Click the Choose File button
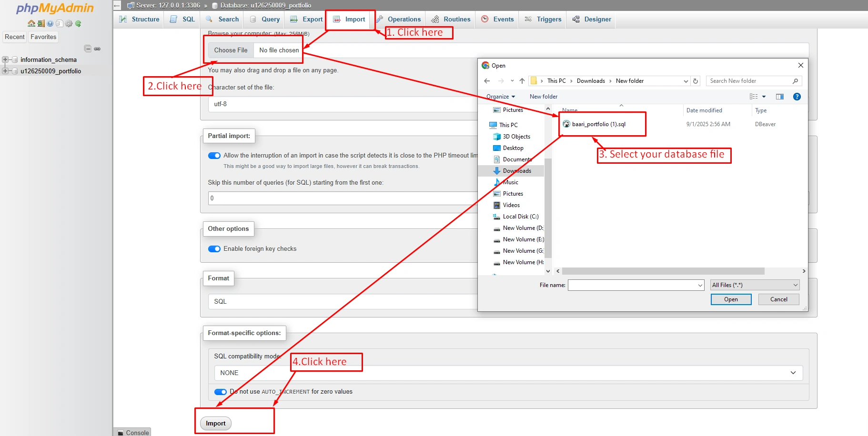This screenshot has width=868, height=436. click(x=231, y=50)
